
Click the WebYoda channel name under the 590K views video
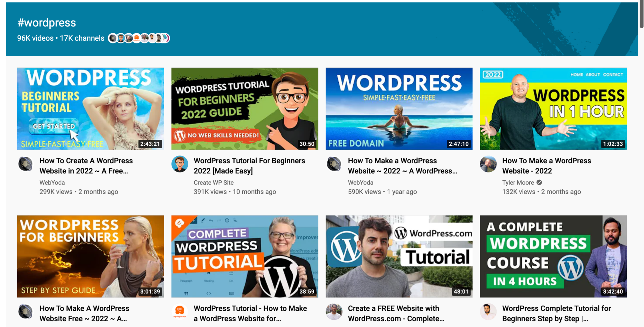click(361, 183)
